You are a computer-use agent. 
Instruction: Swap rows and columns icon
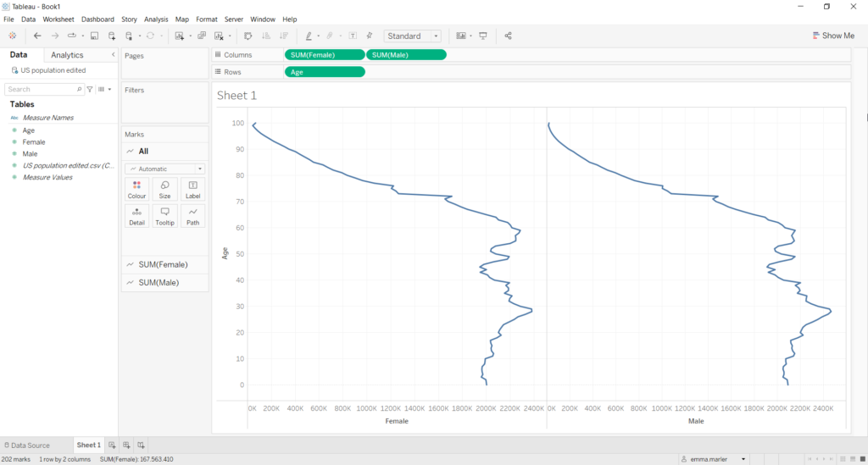248,36
